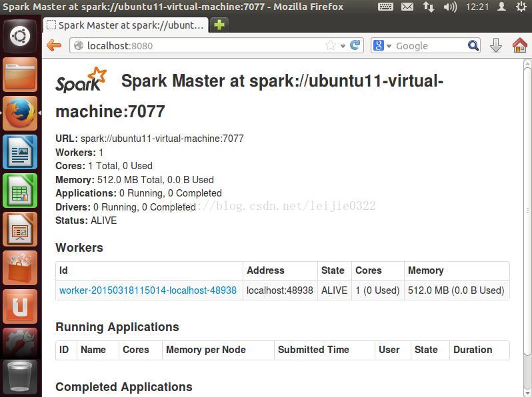The width and height of the screenshot is (532, 397).
Task: Click the Completed Applications heading
Action: pos(124,387)
